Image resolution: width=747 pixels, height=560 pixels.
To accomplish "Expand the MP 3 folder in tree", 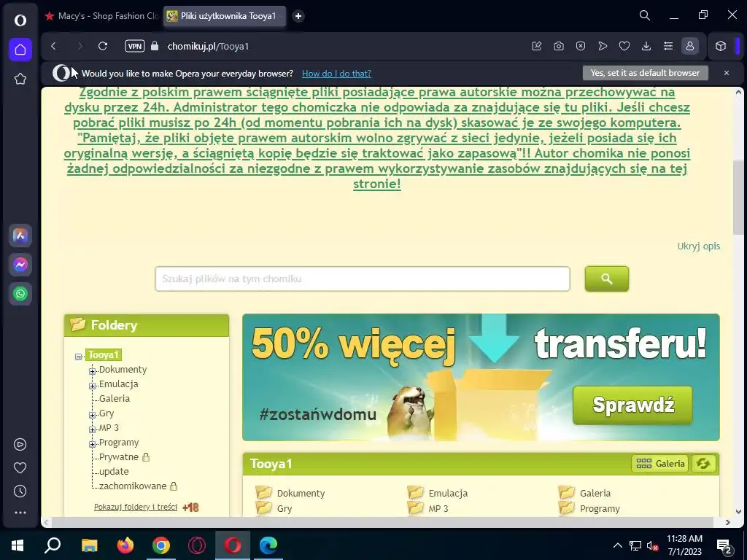I will tap(93, 429).
